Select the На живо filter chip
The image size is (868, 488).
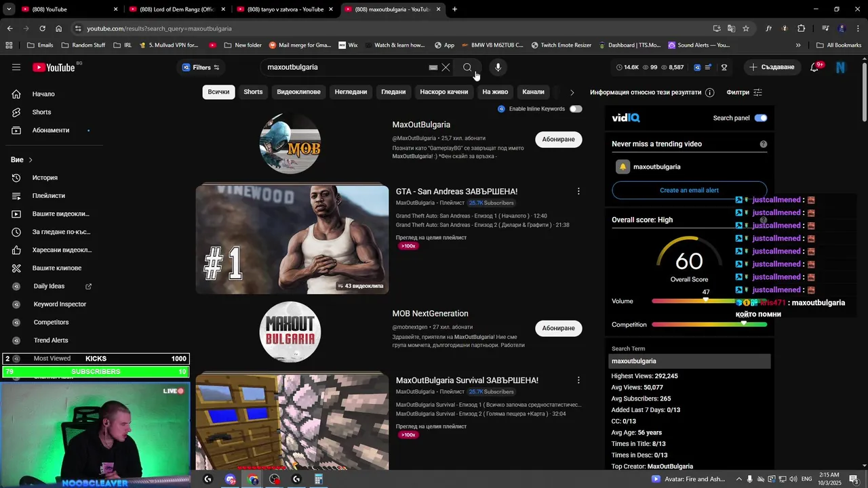(495, 92)
